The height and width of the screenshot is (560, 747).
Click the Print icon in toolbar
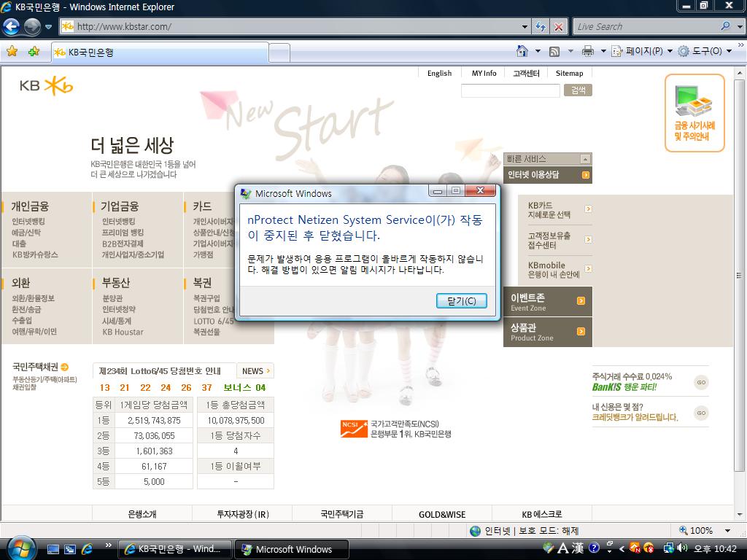[x=588, y=52]
